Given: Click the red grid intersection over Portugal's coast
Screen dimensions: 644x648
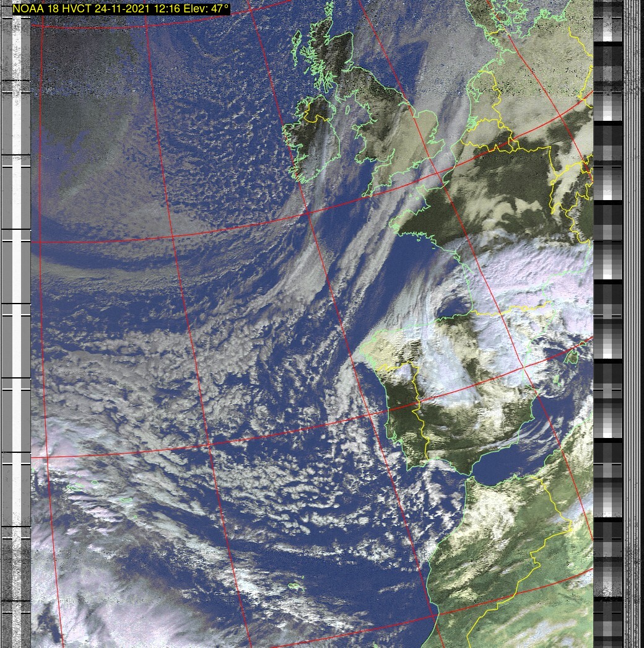Looking at the screenshot, I should (370, 414).
